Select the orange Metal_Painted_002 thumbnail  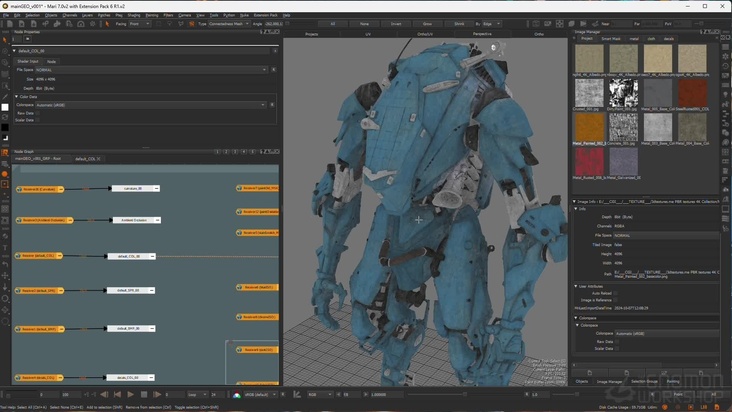tap(589, 126)
